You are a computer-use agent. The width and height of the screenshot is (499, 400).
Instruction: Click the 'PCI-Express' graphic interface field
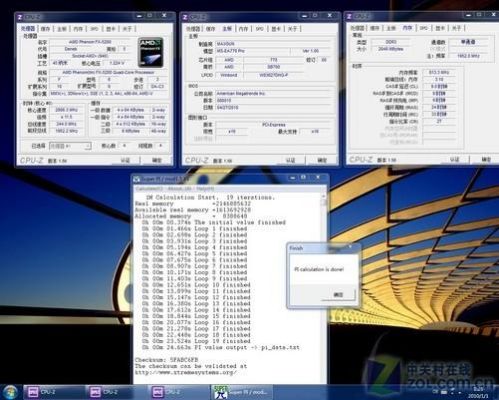click(273, 124)
